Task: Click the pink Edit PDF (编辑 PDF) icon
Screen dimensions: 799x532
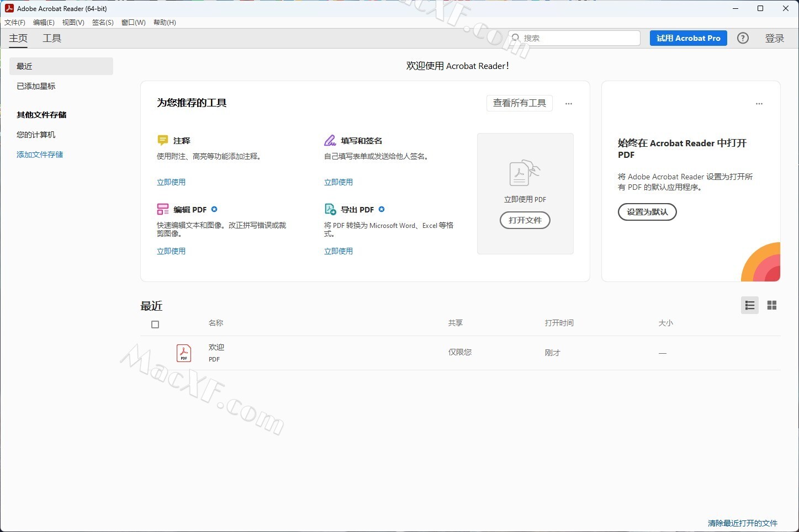Action: click(163, 209)
